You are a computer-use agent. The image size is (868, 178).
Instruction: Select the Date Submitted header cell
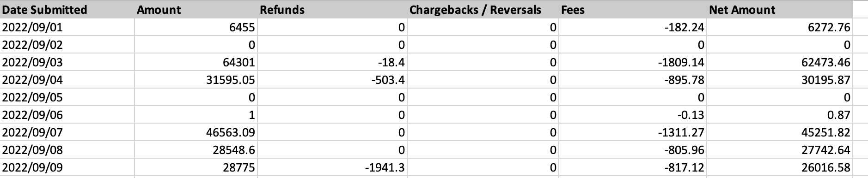pos(67,10)
